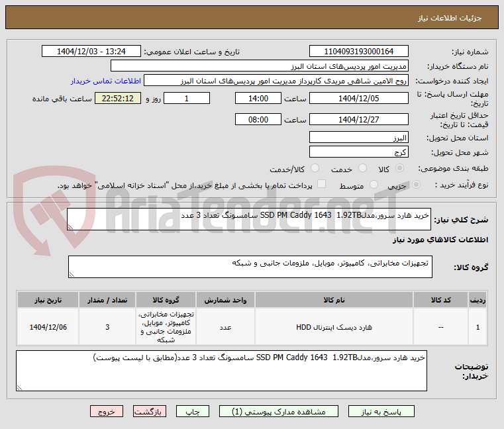Click the خروج exit button
This screenshot has width=504, height=429.
(107, 411)
